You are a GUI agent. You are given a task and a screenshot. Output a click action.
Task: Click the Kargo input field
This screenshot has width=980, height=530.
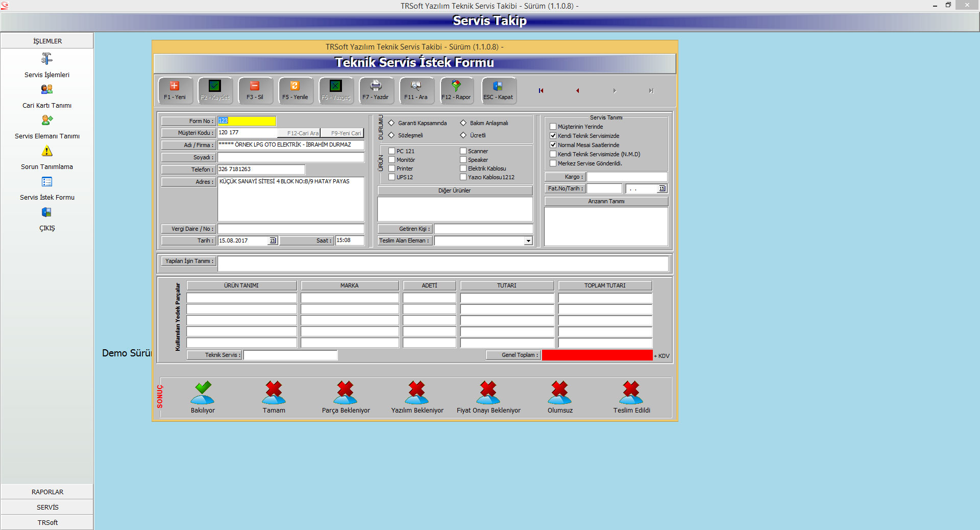click(627, 177)
